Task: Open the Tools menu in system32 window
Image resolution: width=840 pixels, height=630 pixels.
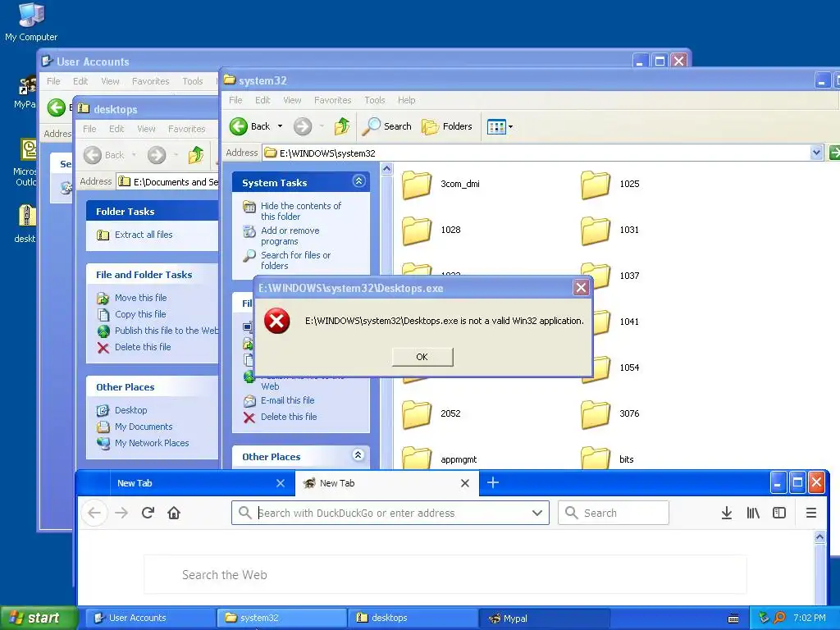Action: (x=374, y=100)
